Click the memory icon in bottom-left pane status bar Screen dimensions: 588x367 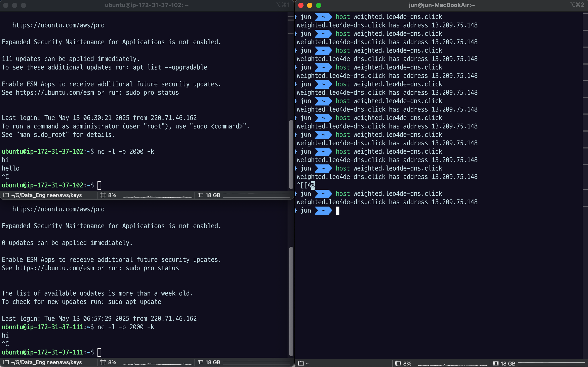click(x=201, y=362)
